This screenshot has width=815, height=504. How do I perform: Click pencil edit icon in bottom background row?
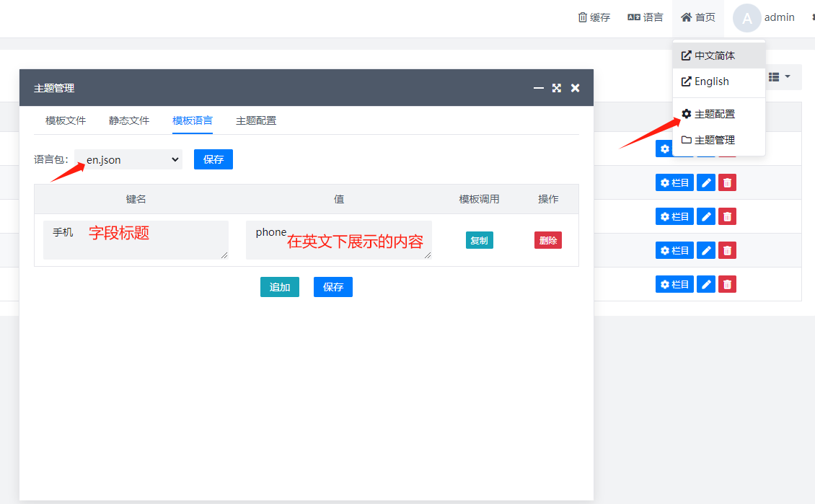pos(706,284)
